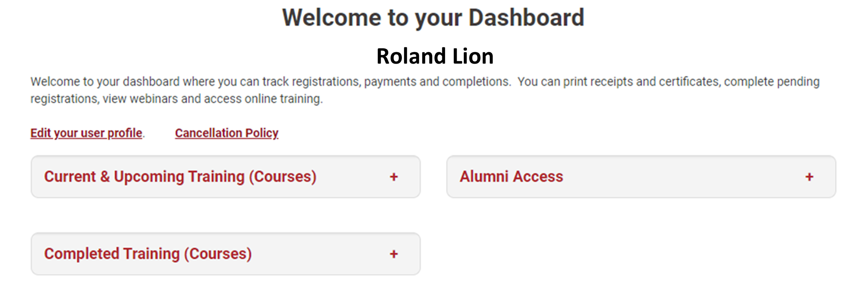The image size is (868, 301).
Task: Click empty space inside Alumni Access bar
Action: (680, 177)
